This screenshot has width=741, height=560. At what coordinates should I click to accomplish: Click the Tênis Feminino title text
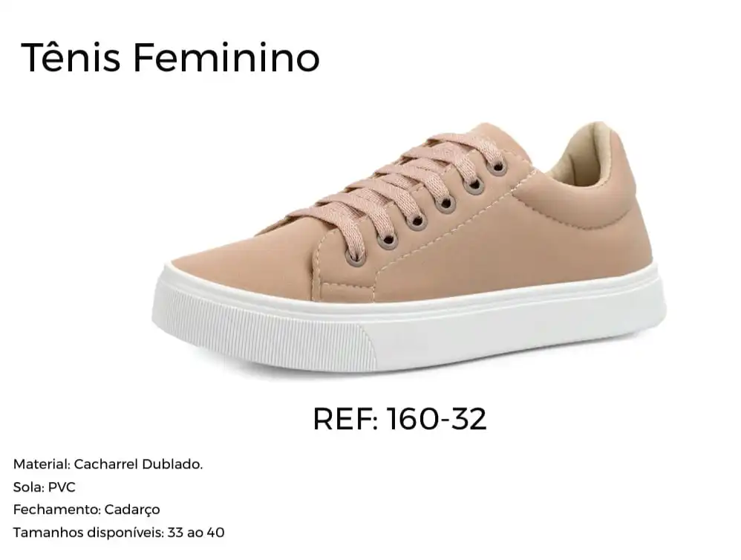[x=171, y=58]
